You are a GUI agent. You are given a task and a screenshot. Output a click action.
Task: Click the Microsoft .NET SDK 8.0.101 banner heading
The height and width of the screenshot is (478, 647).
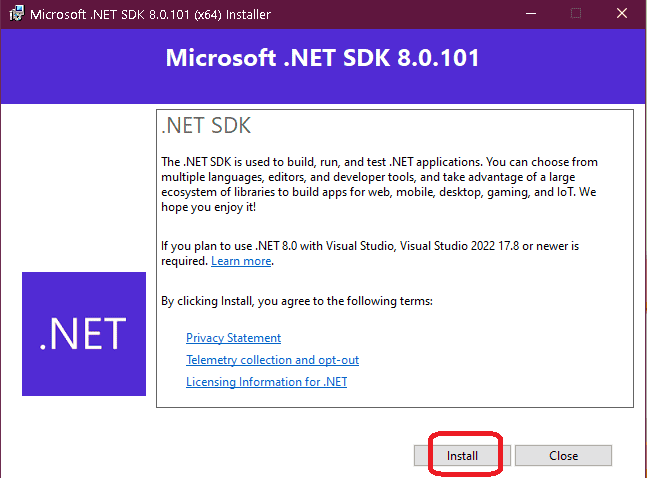click(322, 58)
